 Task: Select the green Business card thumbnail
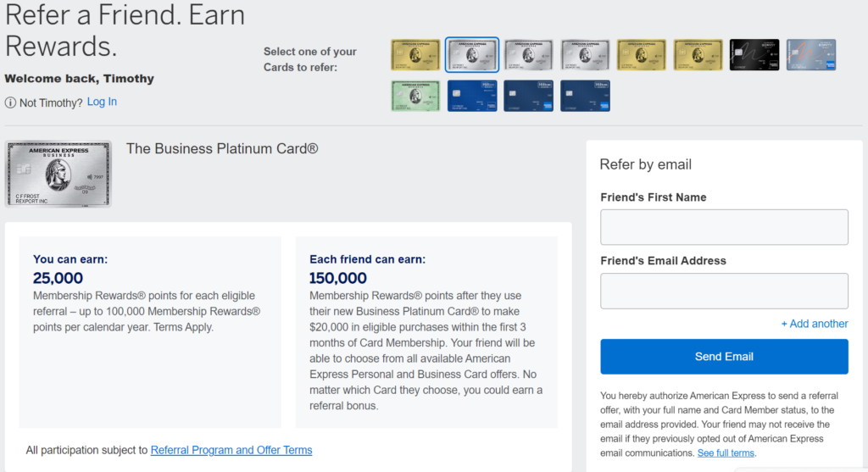tap(415, 96)
